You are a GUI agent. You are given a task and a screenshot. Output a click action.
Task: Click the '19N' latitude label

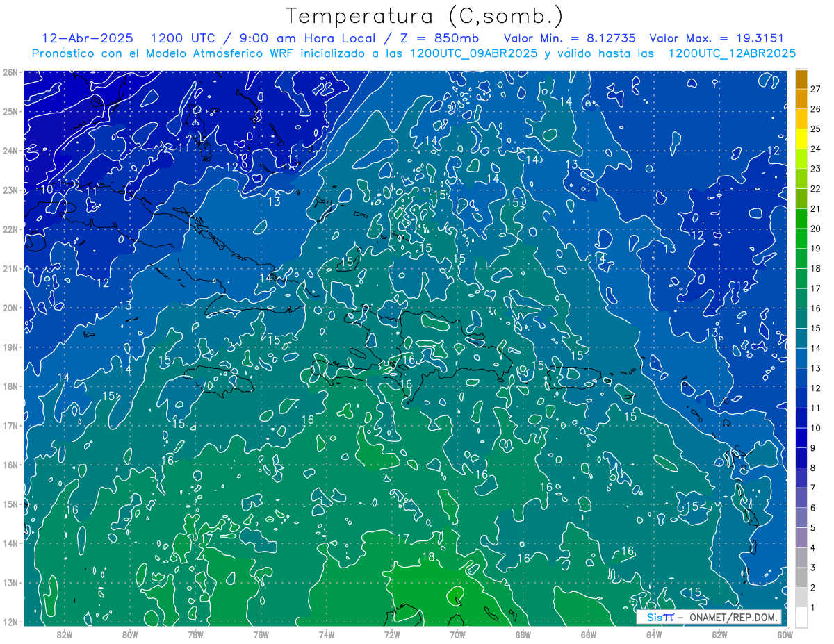(x=10, y=347)
